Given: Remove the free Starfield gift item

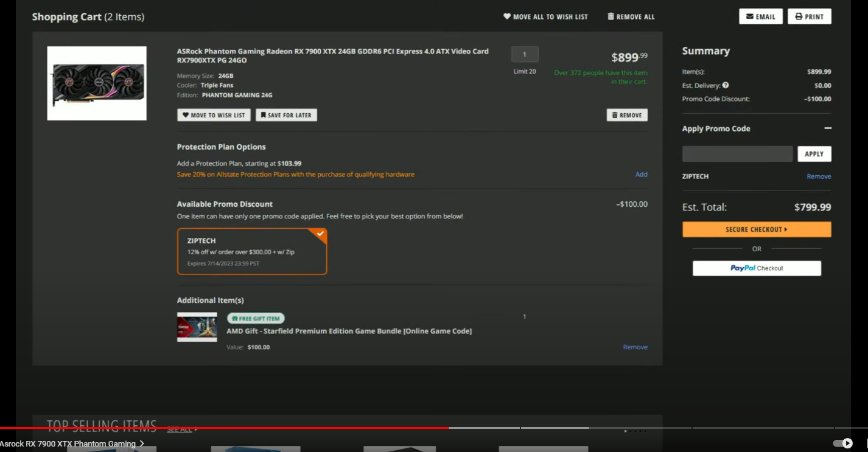Looking at the screenshot, I should 635,347.
